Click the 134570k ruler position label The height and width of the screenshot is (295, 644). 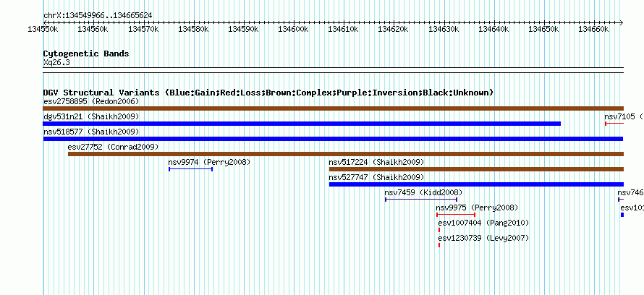click(x=143, y=30)
